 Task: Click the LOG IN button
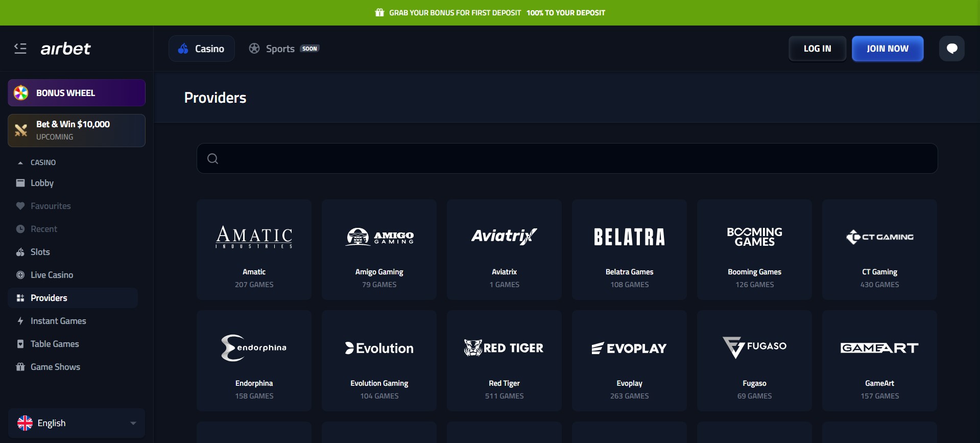pyautogui.click(x=817, y=49)
